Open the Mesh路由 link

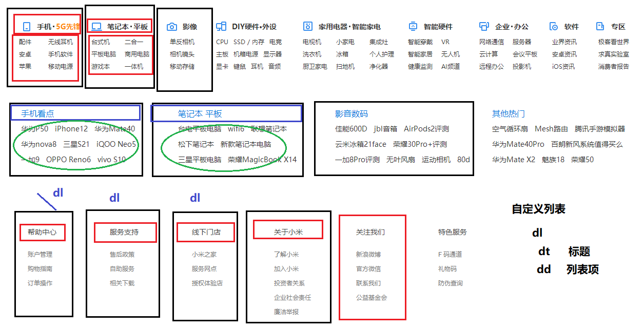(x=551, y=129)
